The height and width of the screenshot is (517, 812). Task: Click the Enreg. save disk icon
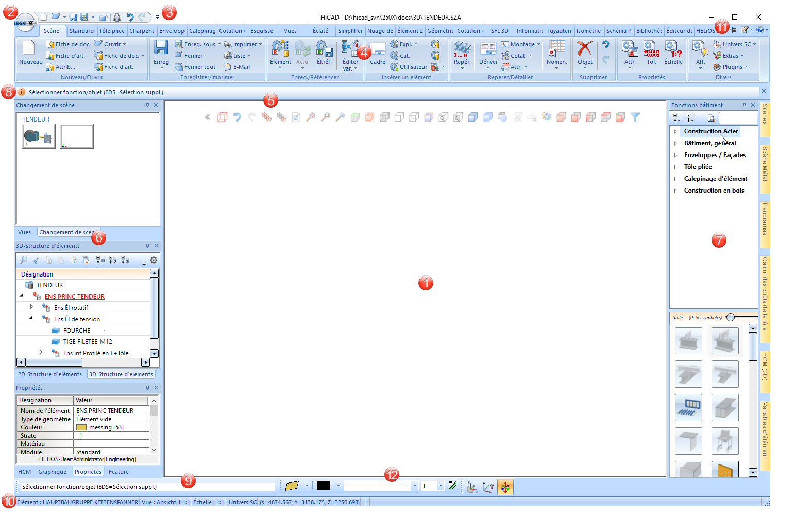[161, 48]
